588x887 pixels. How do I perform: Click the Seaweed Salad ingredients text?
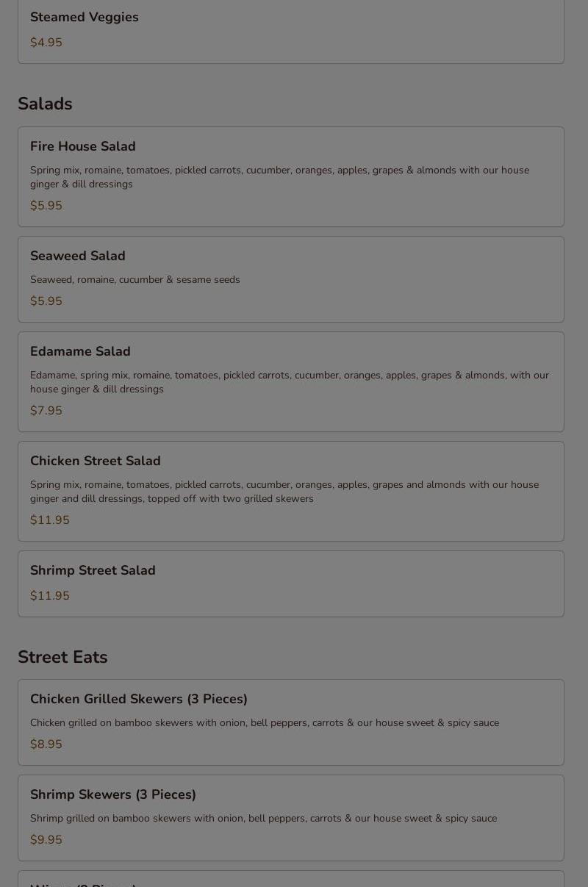[x=135, y=279]
